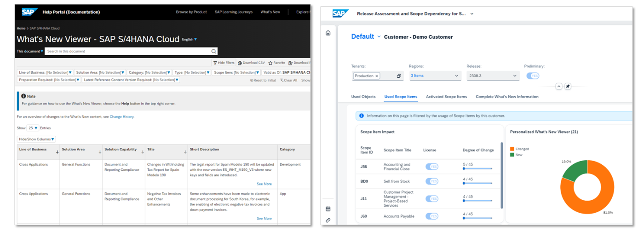Click the Note information icon
The image size is (644, 232).
(24, 96)
